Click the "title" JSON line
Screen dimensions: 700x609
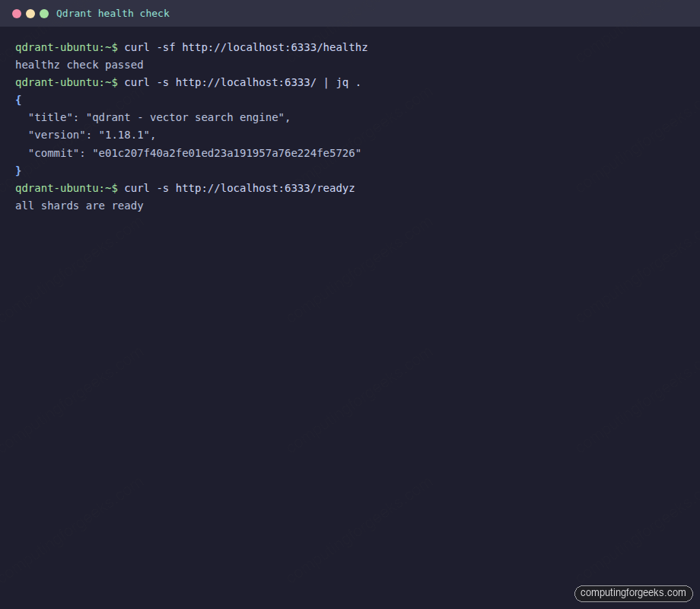(159, 117)
